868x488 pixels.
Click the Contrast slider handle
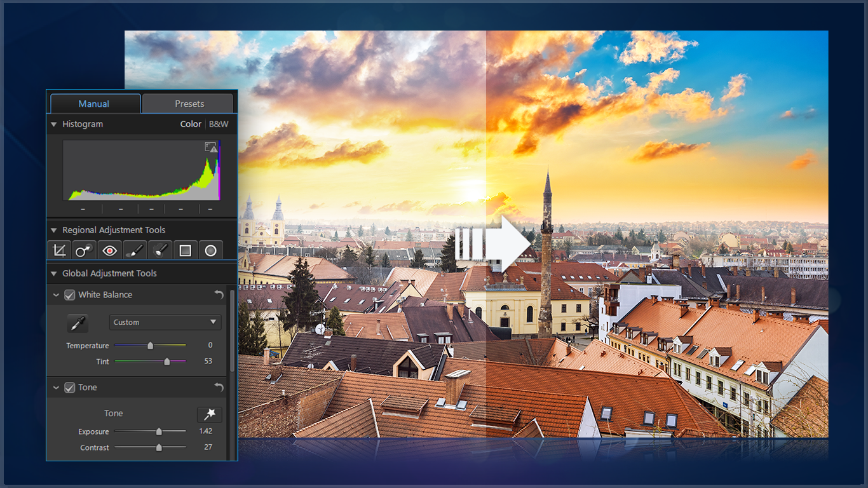159,447
